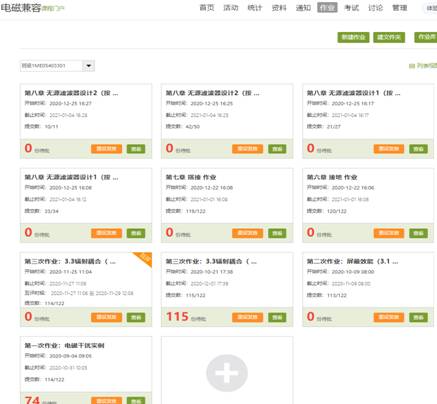
Task: Click the class selection combo box field
Action: pos(57,66)
